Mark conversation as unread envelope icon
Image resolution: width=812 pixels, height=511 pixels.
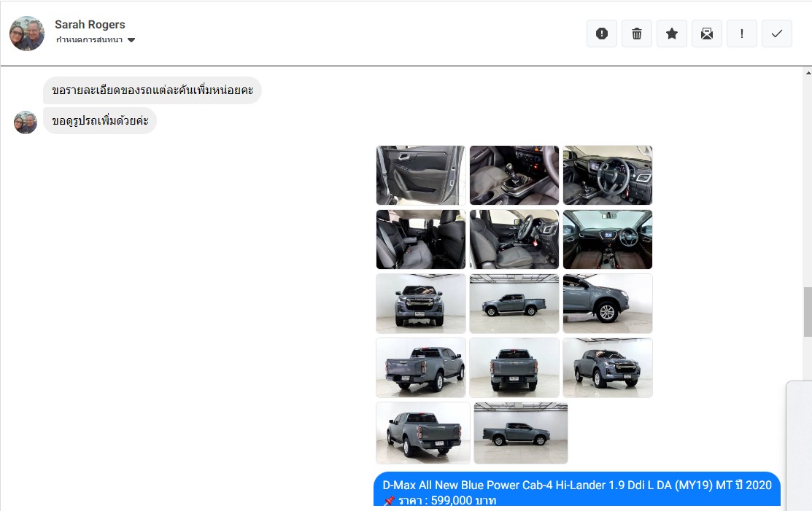(x=707, y=34)
